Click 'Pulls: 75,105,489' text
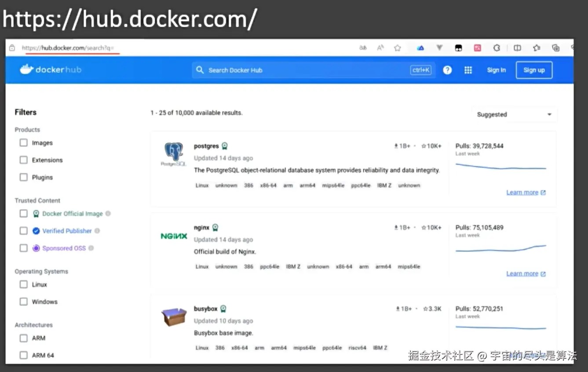Image resolution: width=588 pixels, height=372 pixels. [x=479, y=227]
